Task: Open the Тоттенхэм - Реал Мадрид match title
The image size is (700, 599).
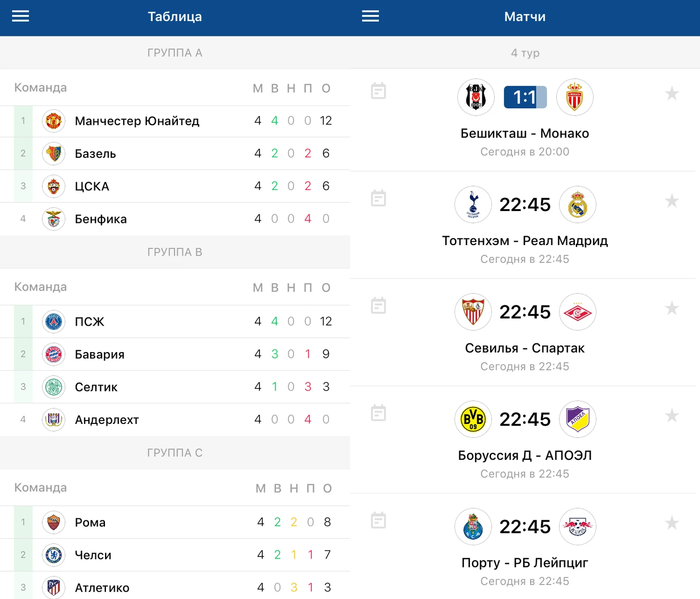Action: (x=525, y=241)
